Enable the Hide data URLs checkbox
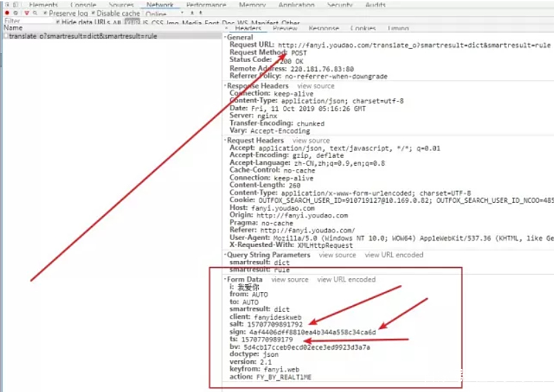554x392 pixels. pyautogui.click(x=57, y=21)
